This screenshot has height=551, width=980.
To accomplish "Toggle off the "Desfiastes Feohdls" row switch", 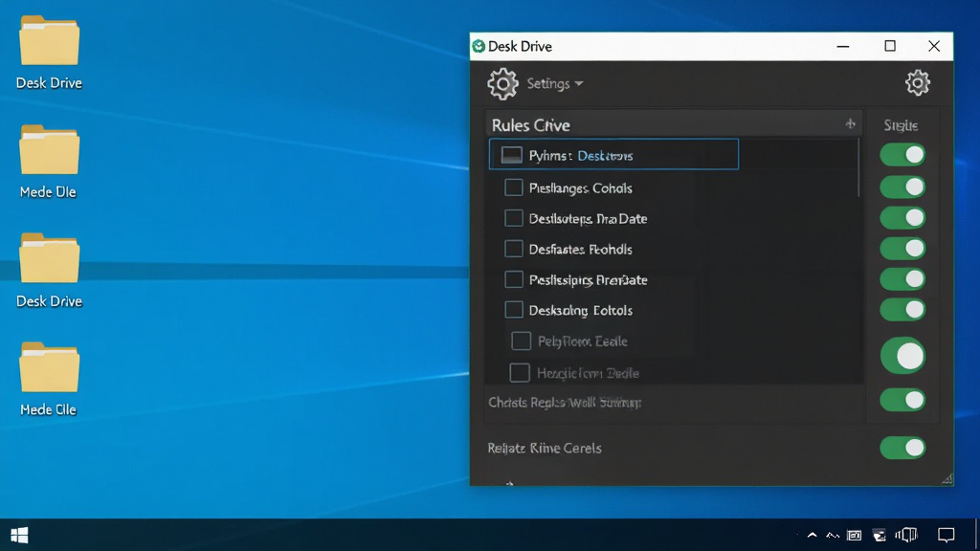I will 902,249.
